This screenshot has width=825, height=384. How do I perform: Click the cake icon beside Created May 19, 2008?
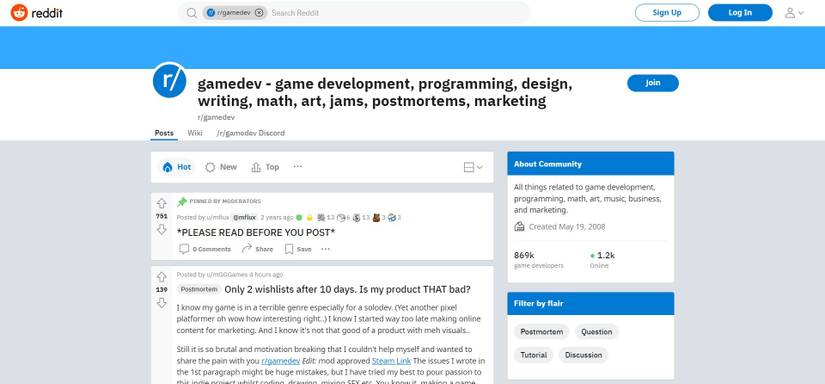[519, 227]
